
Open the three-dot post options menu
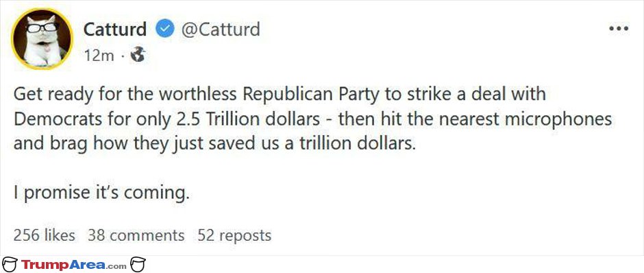coord(619,29)
